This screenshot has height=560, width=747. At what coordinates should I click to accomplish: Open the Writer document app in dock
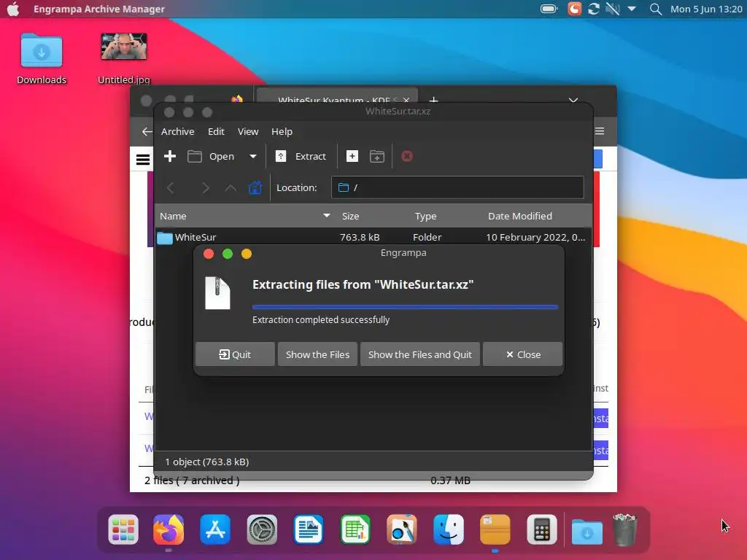[x=309, y=529]
